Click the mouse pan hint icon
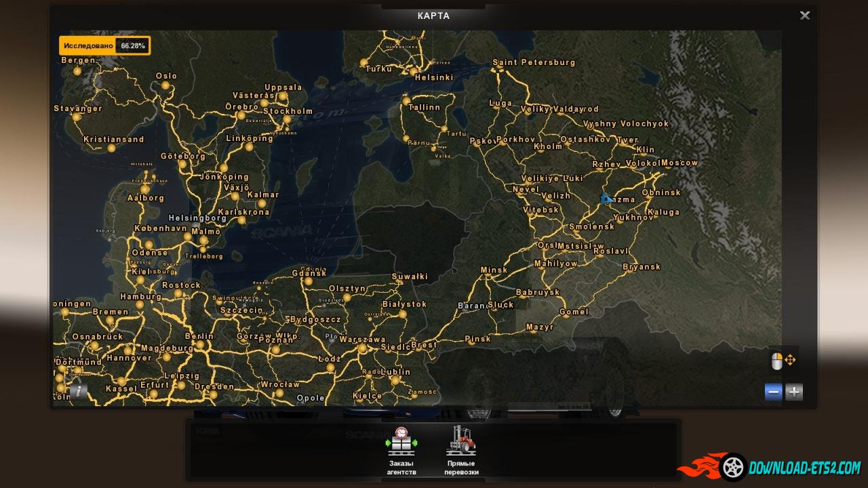This screenshot has height=488, width=868. (783, 361)
